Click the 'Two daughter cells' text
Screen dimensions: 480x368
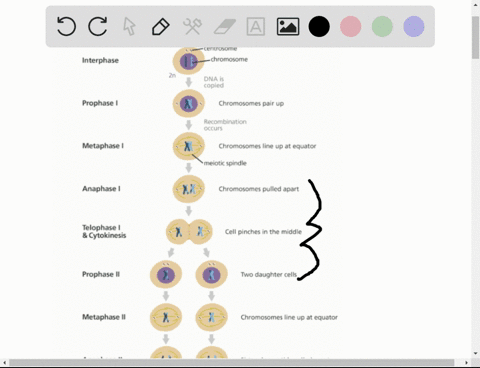point(269,274)
